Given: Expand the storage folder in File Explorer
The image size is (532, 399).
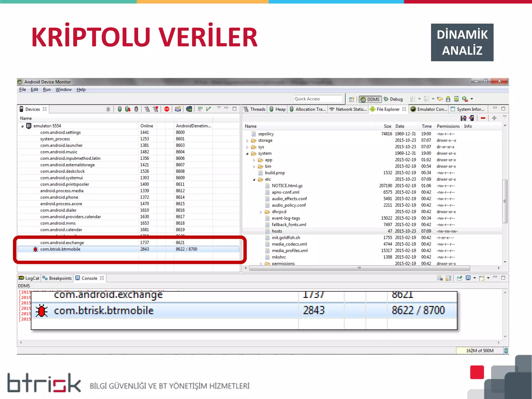Looking at the screenshot, I should point(247,141).
